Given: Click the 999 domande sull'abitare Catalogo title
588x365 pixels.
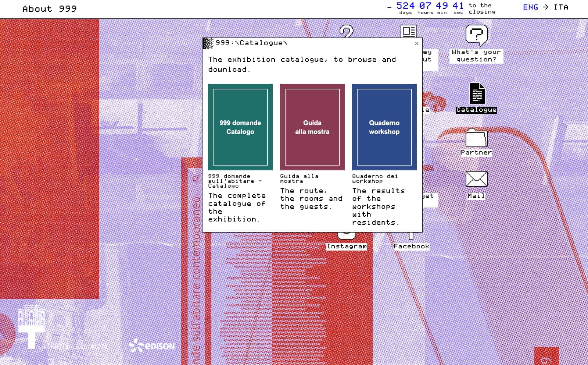Looking at the screenshot, I should coord(235,181).
